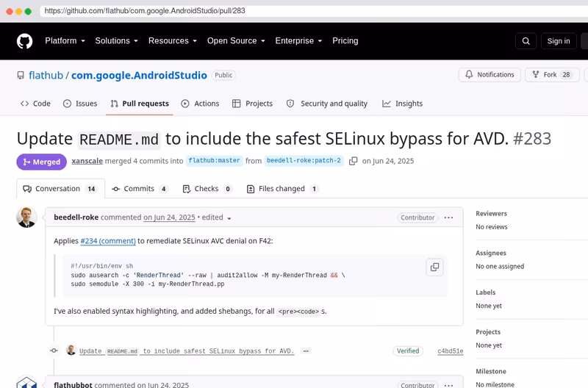Click the purple Merged status badge
This screenshot has height=388, width=588.
pos(42,162)
